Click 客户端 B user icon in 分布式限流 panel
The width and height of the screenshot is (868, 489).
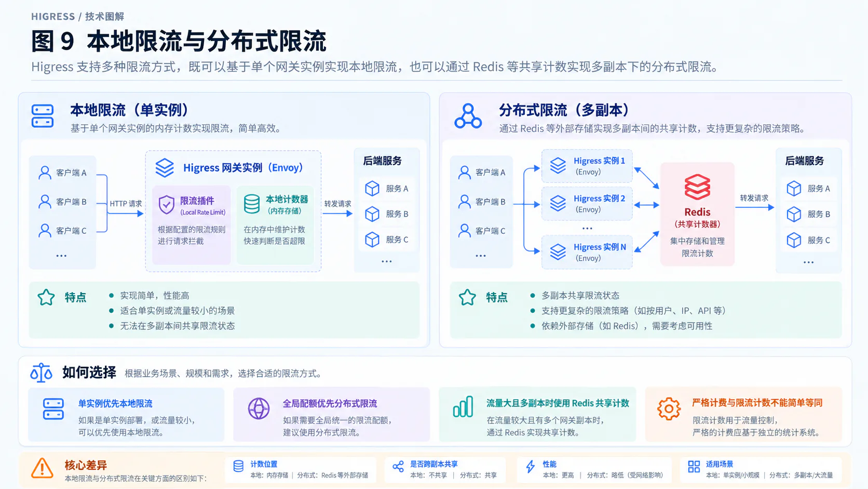coord(464,202)
